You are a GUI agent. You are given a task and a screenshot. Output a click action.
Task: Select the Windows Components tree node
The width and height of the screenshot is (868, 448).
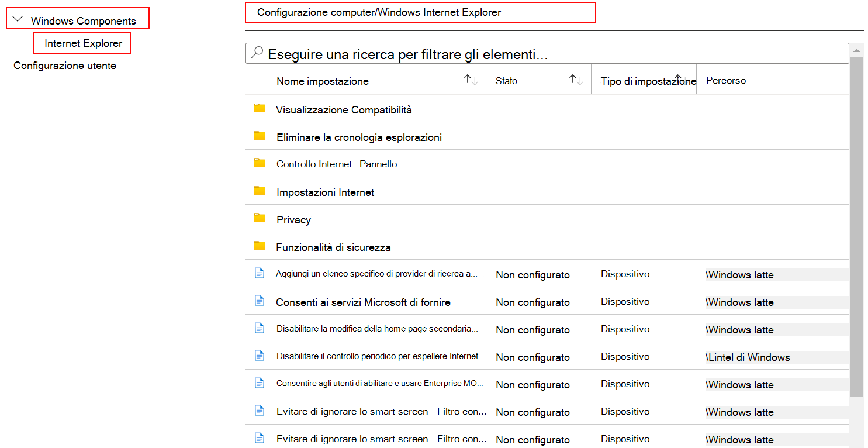click(84, 21)
